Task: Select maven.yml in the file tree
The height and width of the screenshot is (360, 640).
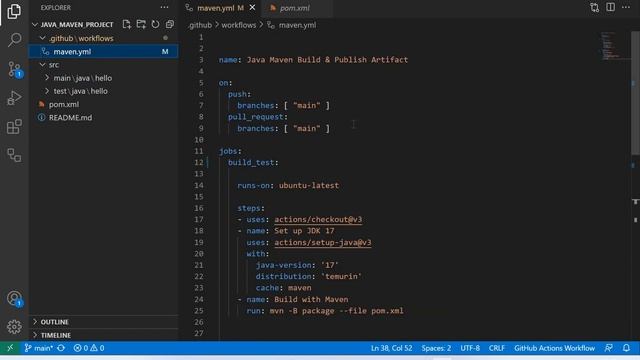Action: coord(103,51)
